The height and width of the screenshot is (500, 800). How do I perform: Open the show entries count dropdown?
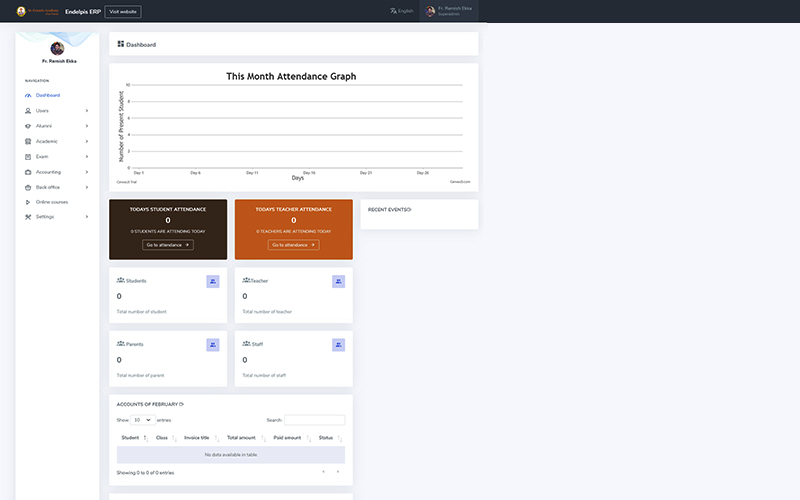[x=142, y=420]
